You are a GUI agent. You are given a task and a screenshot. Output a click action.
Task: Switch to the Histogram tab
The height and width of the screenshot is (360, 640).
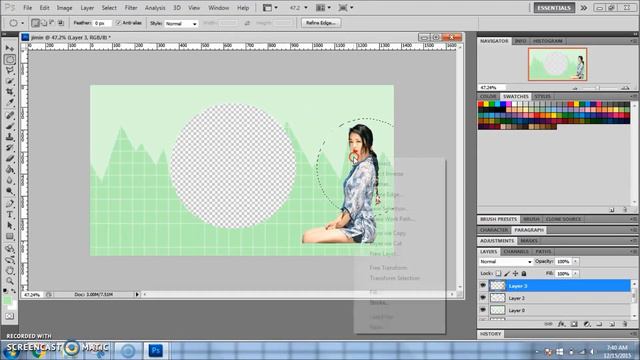click(547, 41)
